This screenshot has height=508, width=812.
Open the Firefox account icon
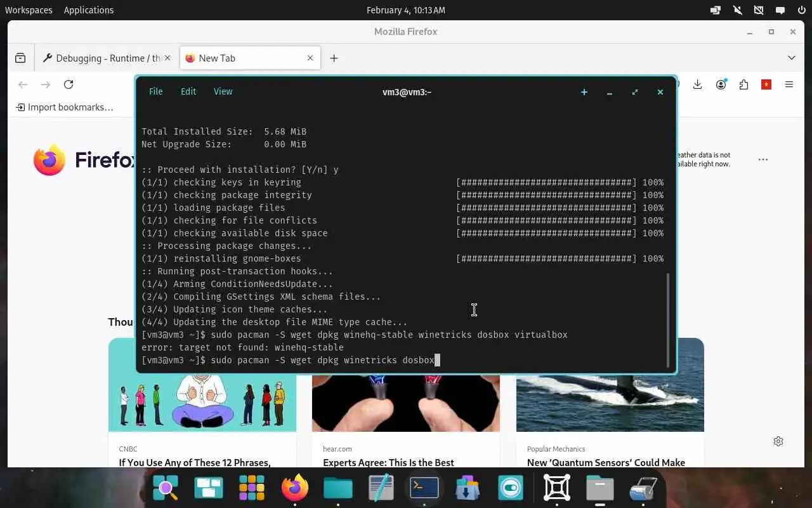tap(721, 84)
